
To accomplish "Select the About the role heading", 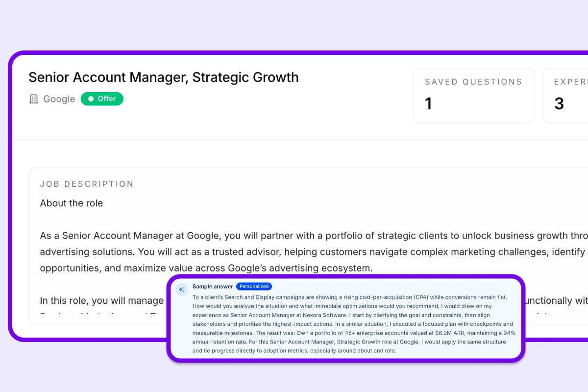I will [72, 203].
